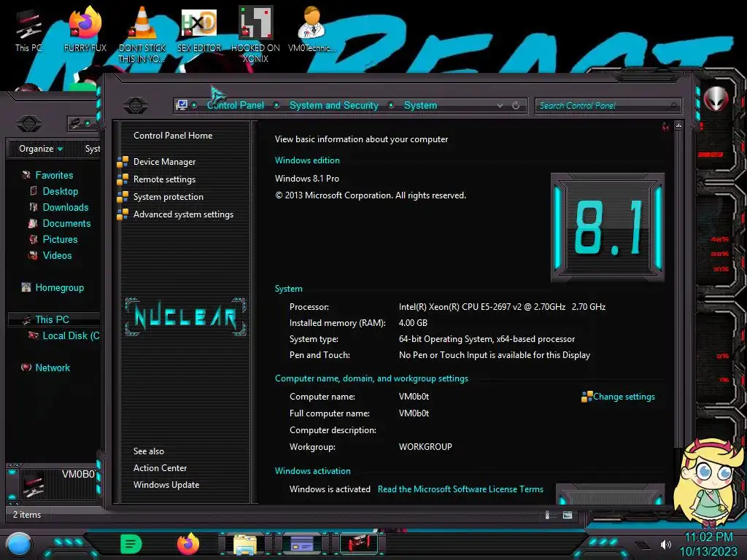Open the Organize dropdown in Explorer
Image resolution: width=747 pixels, height=560 pixels.
41,149
